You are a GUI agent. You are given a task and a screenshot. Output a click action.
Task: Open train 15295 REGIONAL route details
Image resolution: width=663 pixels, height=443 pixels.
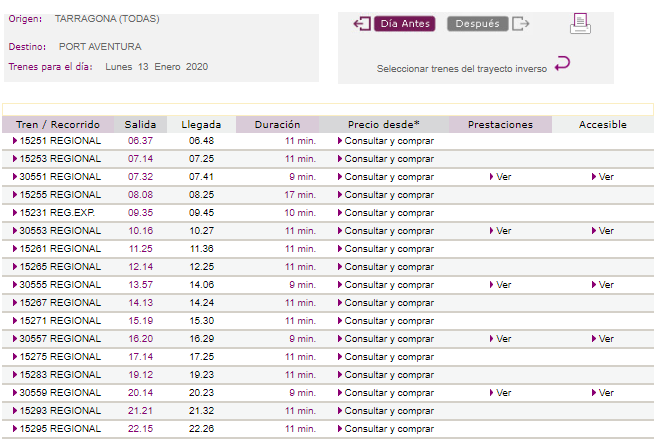(x=60, y=429)
